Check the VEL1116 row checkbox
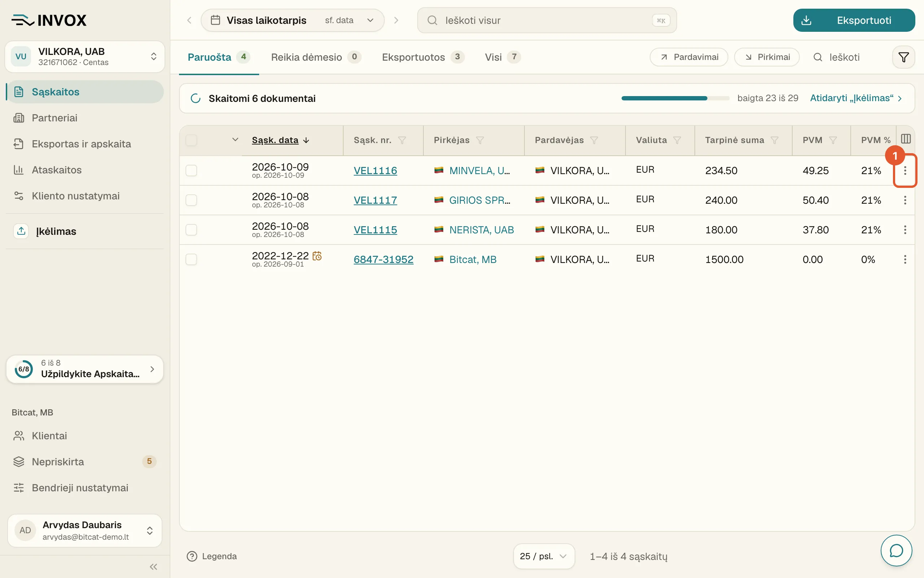Screen dimensions: 924x578 (191, 171)
